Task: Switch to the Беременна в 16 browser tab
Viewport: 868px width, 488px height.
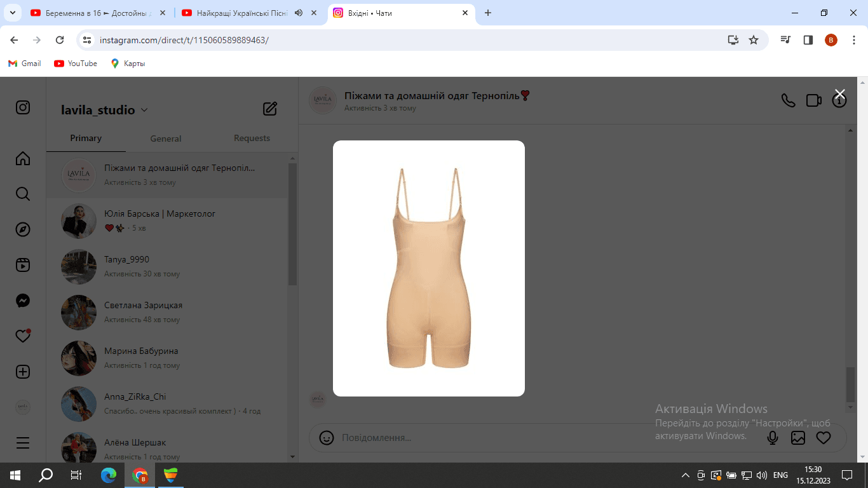Action: 98,13
